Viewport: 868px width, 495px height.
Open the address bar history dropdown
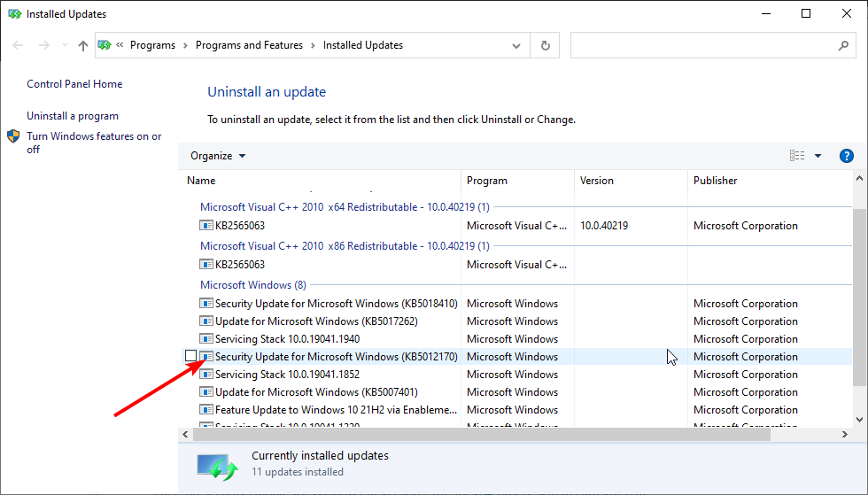[516, 45]
